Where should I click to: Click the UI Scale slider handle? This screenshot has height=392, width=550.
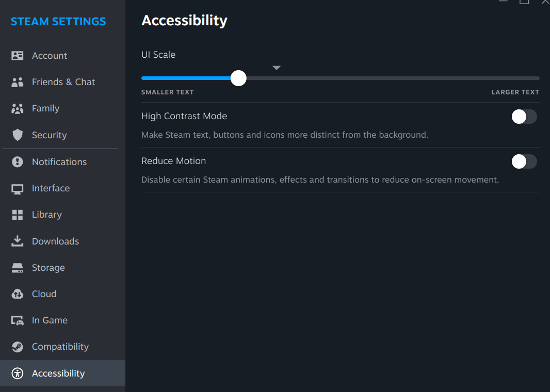(238, 78)
